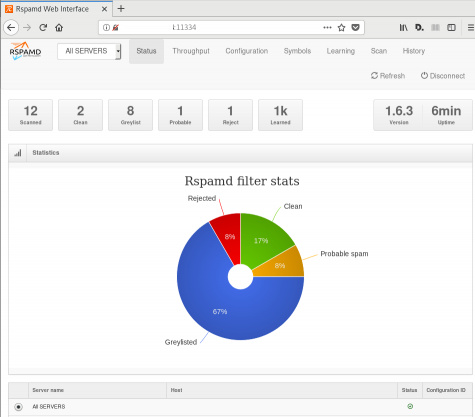Open the All SERVERS dropdown
Viewport: 475px width, 417px height.
89,51
